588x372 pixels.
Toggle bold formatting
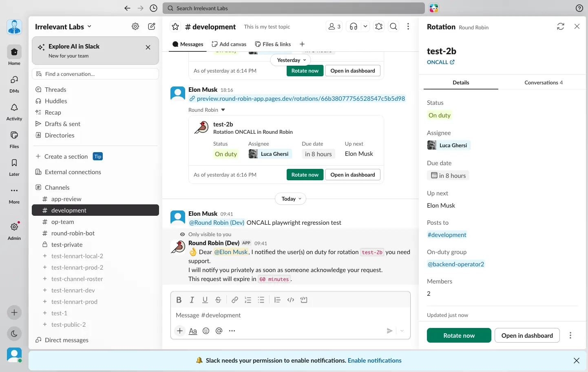(179, 300)
